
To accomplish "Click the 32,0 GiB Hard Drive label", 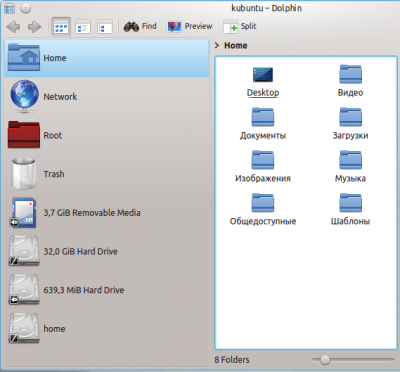I will click(80, 251).
